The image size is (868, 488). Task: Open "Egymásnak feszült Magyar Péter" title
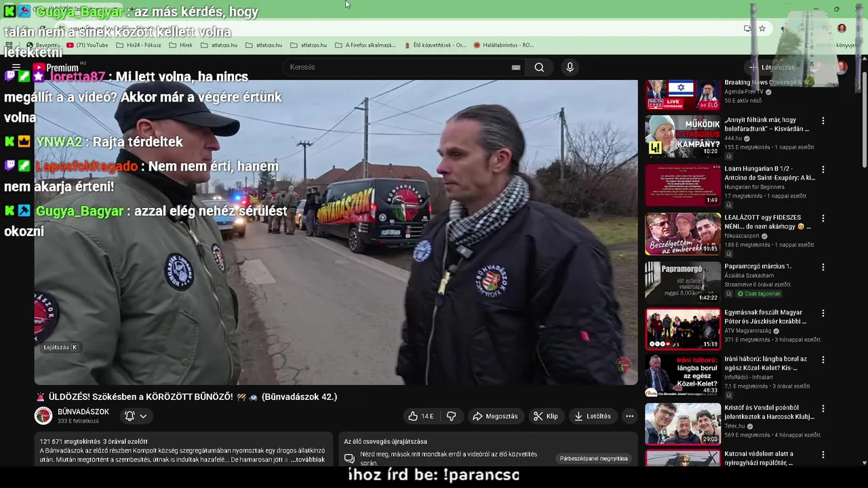767,317
